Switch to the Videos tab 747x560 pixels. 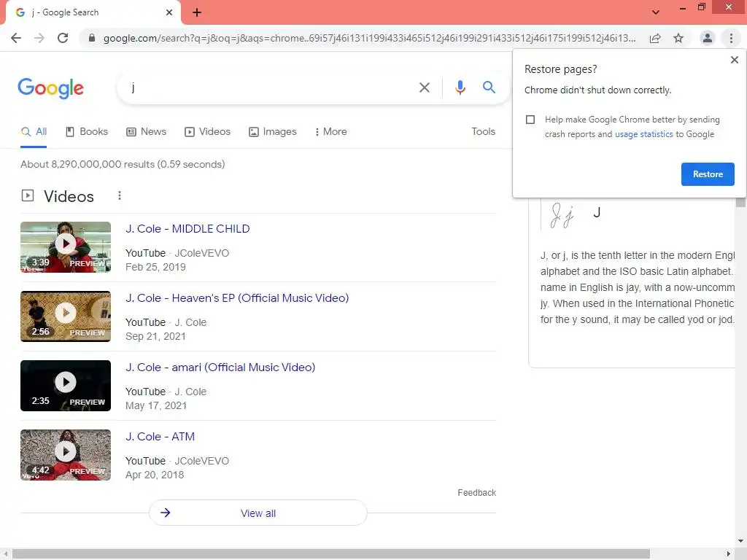pyautogui.click(x=208, y=131)
